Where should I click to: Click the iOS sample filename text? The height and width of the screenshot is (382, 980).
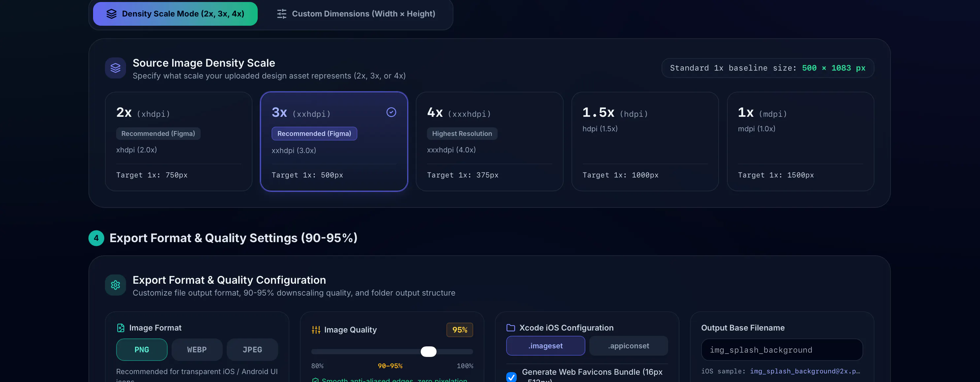pos(804,371)
